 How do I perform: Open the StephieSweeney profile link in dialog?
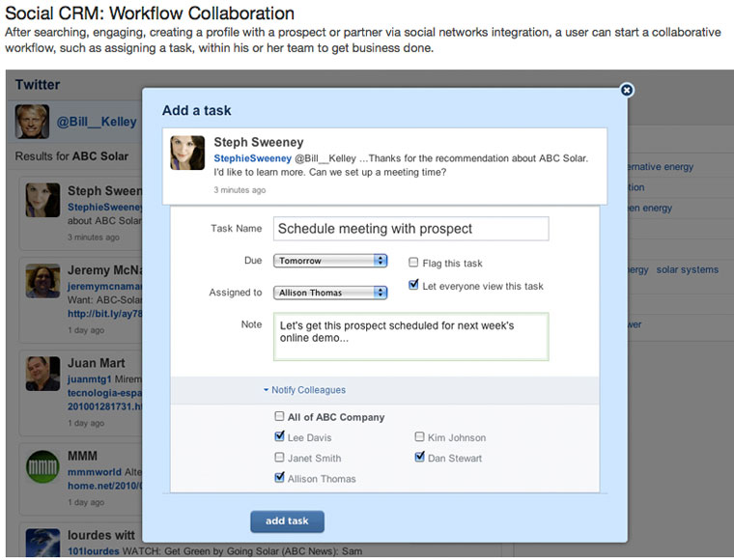point(253,158)
